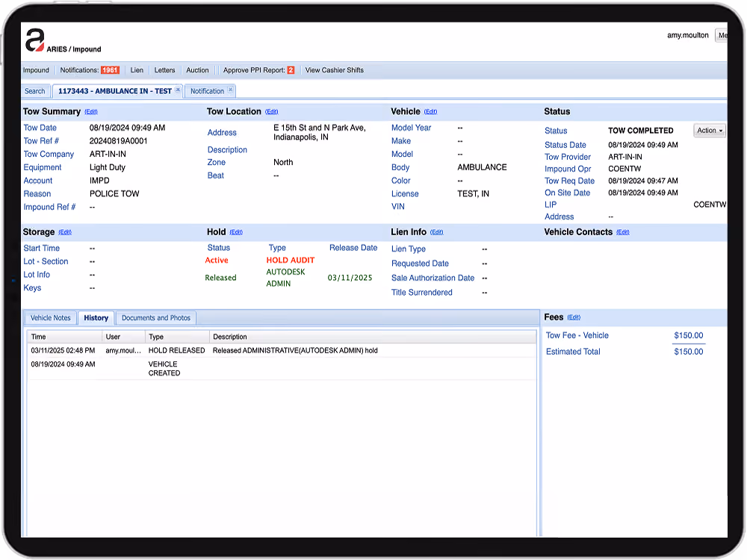Switch to the Search tab

[35, 91]
